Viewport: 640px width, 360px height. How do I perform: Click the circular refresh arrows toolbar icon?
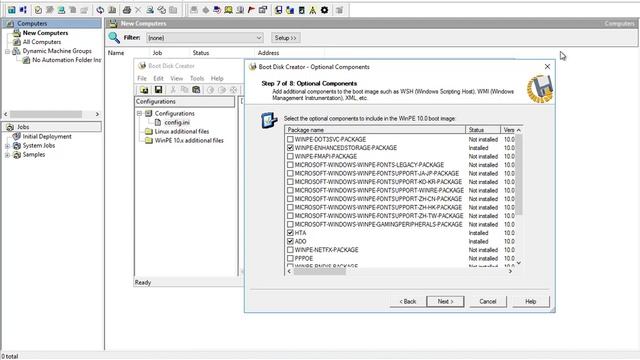(100, 10)
